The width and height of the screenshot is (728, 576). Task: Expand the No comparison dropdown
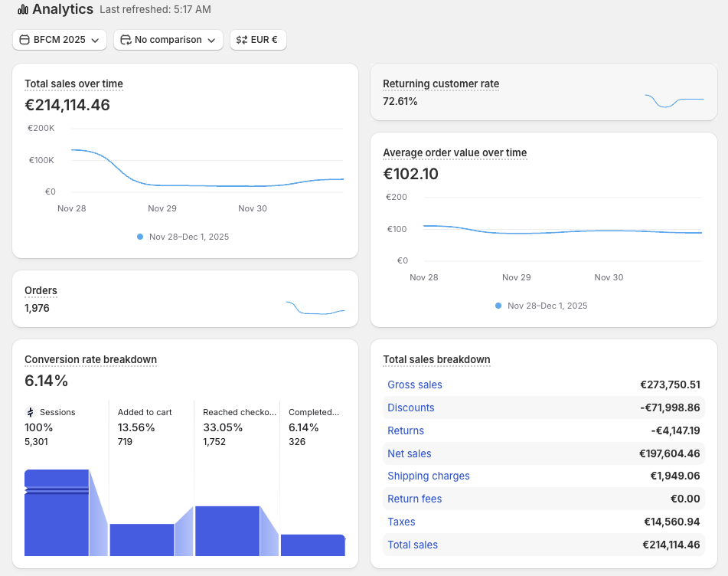coord(168,40)
